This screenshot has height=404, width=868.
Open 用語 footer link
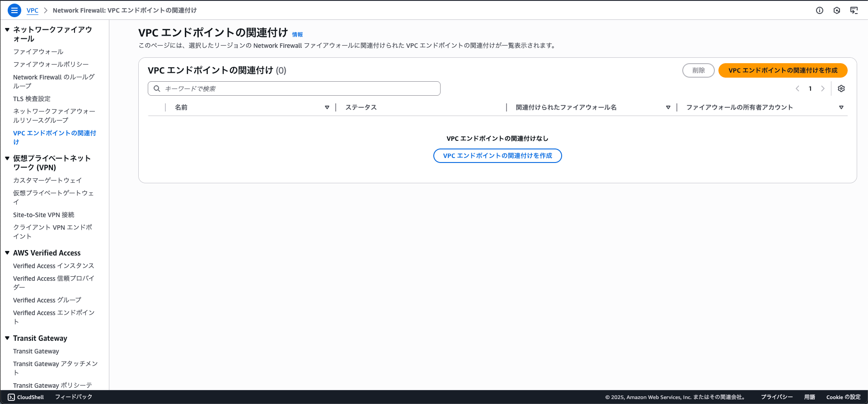(810, 397)
